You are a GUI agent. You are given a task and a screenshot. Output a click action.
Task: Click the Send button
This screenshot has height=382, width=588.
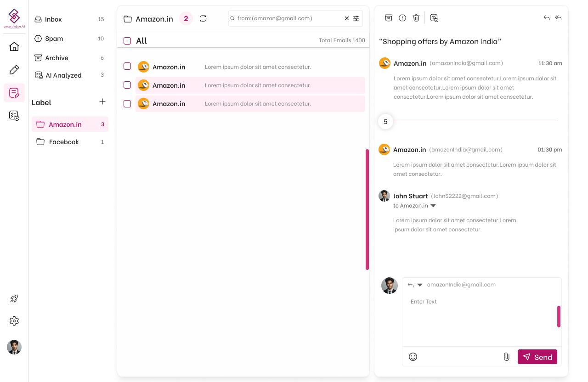point(537,357)
